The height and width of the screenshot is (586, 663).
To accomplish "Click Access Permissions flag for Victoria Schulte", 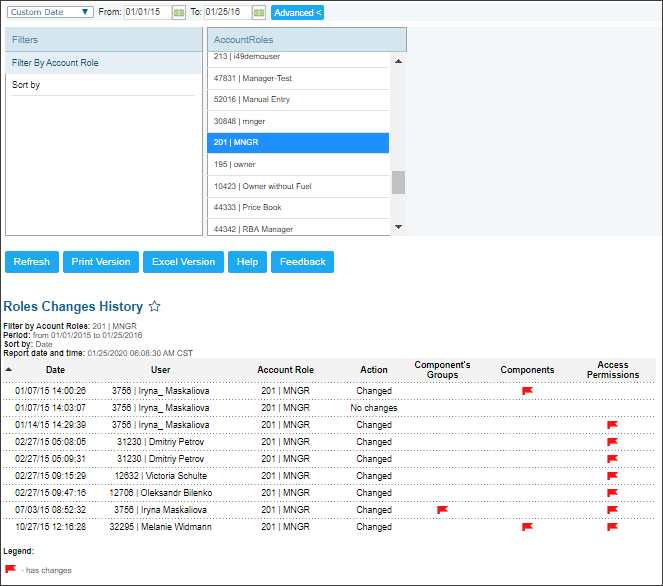I will click(x=612, y=476).
